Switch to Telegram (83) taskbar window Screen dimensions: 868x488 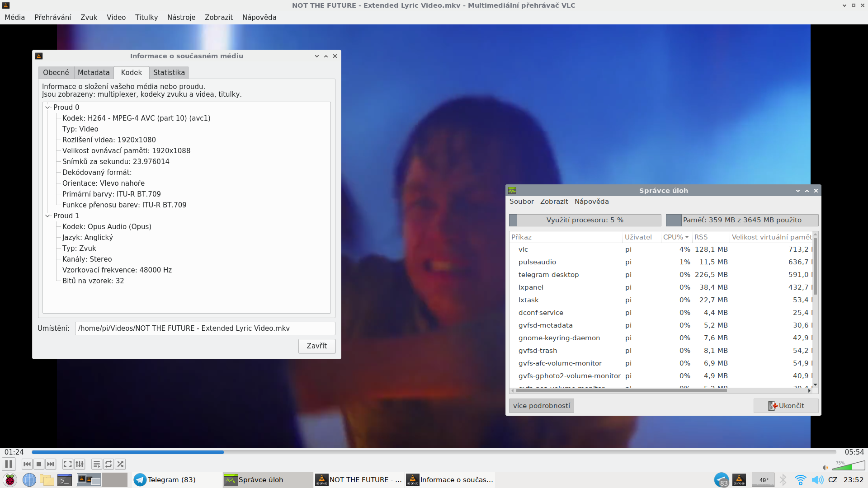point(176,480)
